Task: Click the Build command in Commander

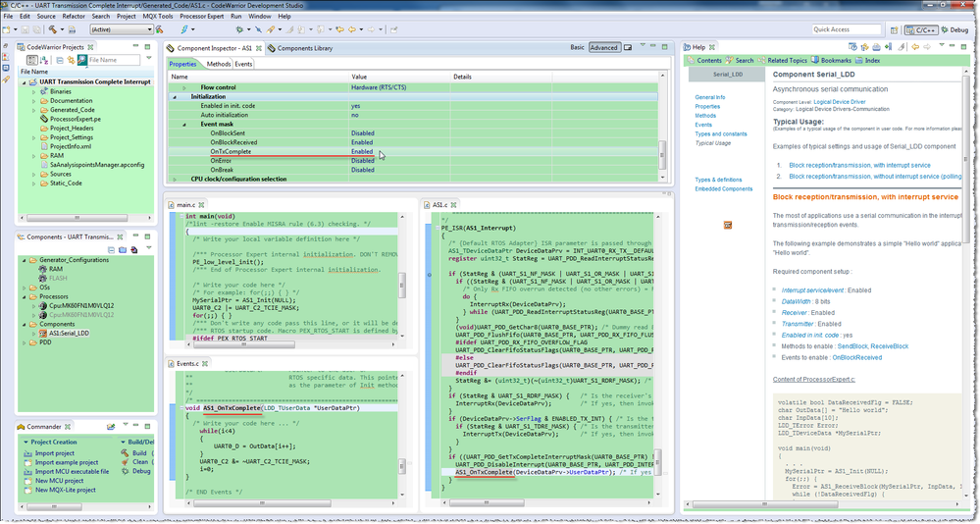Action: click(x=138, y=452)
